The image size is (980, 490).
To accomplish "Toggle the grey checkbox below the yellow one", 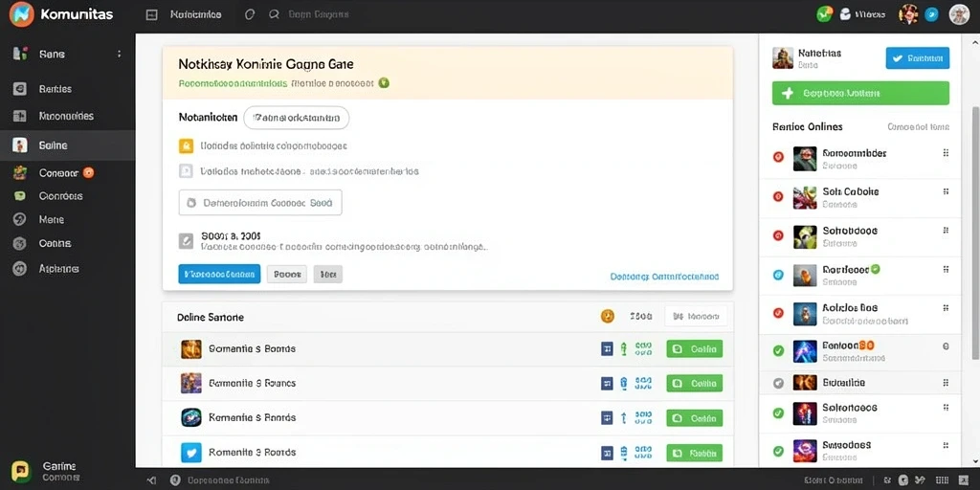I will [x=186, y=170].
